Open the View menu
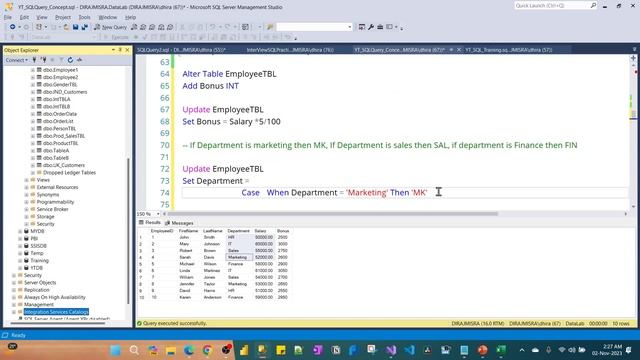The width and height of the screenshot is (640, 360). point(42,17)
